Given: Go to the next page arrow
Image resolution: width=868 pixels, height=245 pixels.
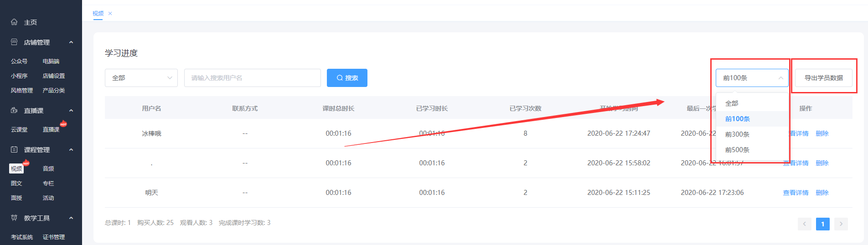Looking at the screenshot, I should click(x=841, y=224).
